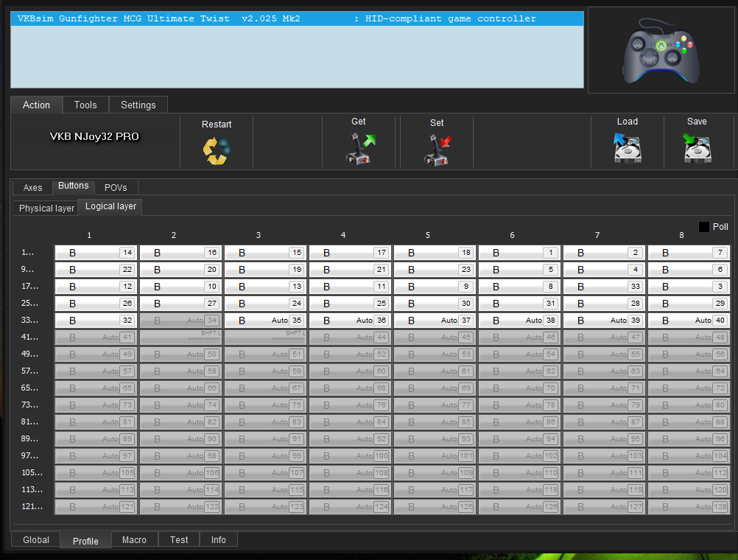Open the button cell mapped to 27
Viewport: 738px width, 560px height.
point(180,304)
